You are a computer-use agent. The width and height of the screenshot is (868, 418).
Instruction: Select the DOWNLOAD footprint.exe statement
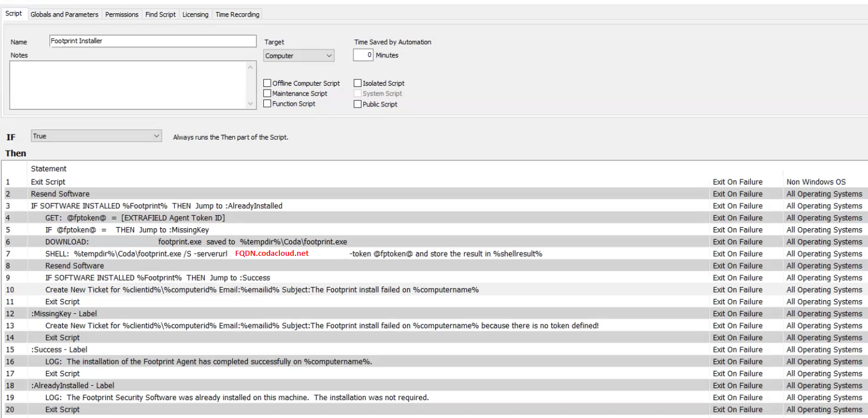tap(172, 241)
